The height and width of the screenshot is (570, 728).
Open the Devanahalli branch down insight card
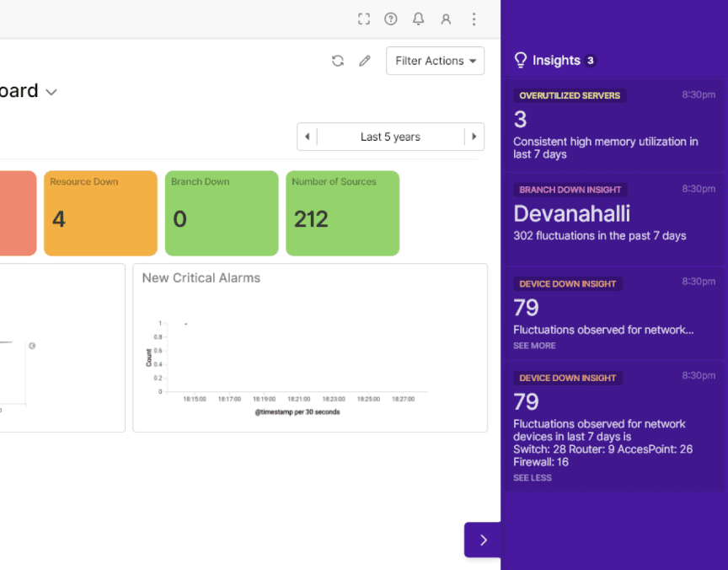pos(613,219)
